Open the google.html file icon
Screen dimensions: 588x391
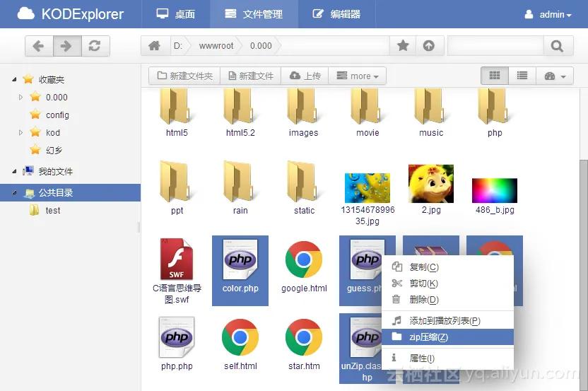[x=304, y=259]
